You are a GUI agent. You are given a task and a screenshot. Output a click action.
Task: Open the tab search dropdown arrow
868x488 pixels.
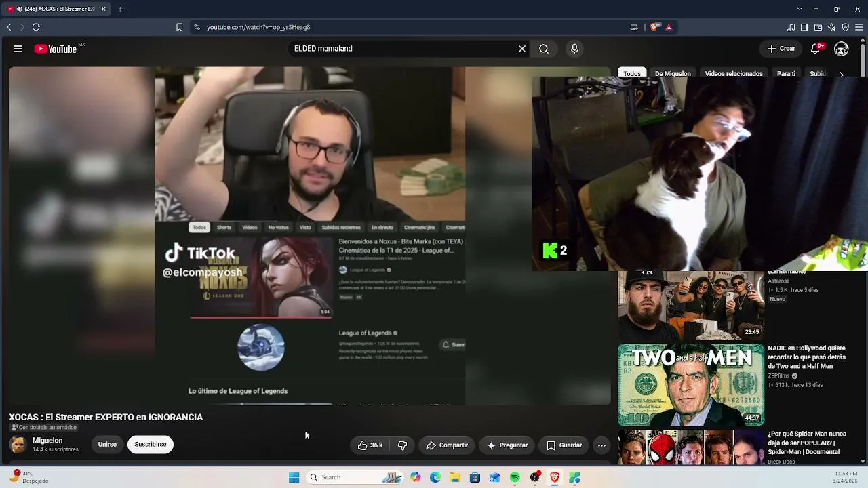(800, 9)
